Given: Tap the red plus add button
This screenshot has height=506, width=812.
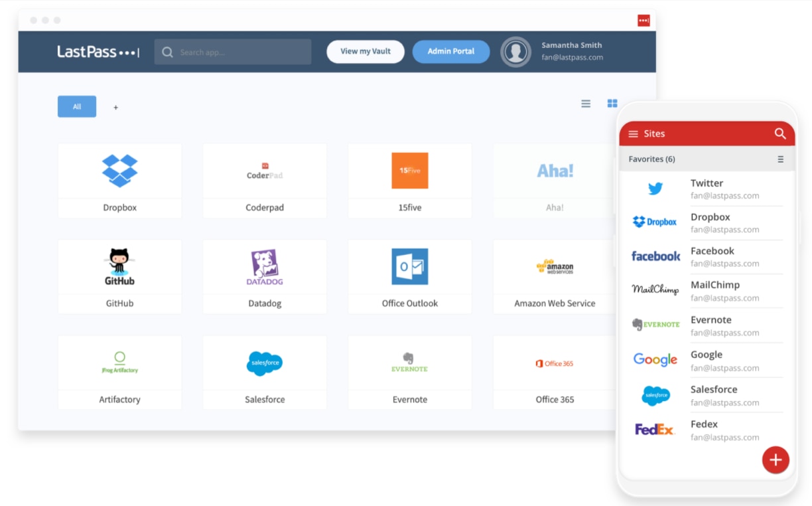Looking at the screenshot, I should coord(776,460).
